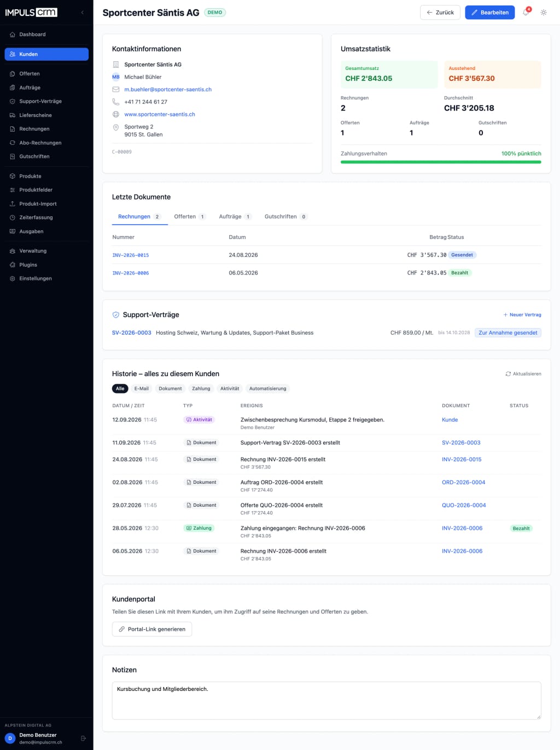Viewport: 560px width, 750px height.
Task: Refresh history with Aktualisieren
Action: click(x=523, y=374)
